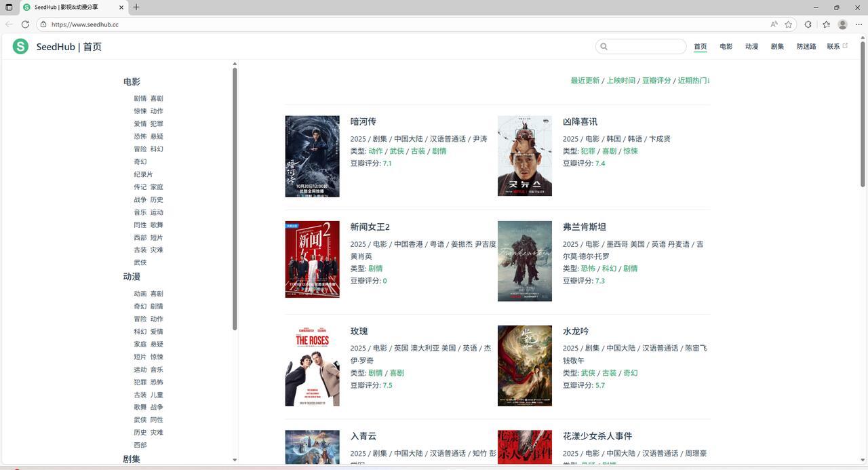Click the sidebar scrollbar up arrow
The height and width of the screenshot is (470, 868).
(235, 64)
